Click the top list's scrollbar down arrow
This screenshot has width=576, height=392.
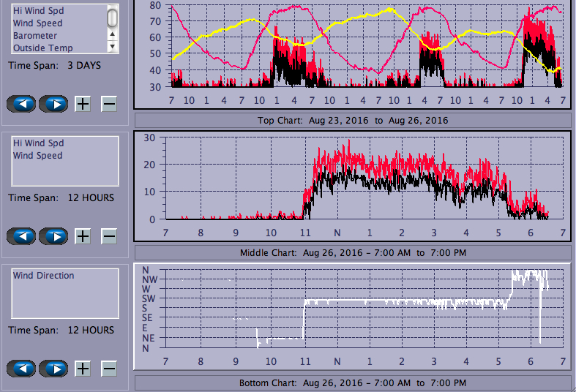click(x=113, y=46)
